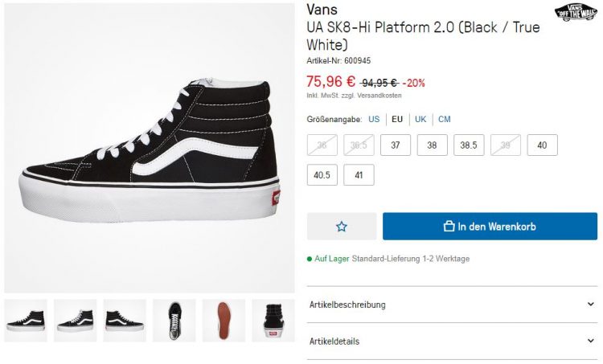Select EU size 38
The image size is (603, 364).
click(432, 145)
